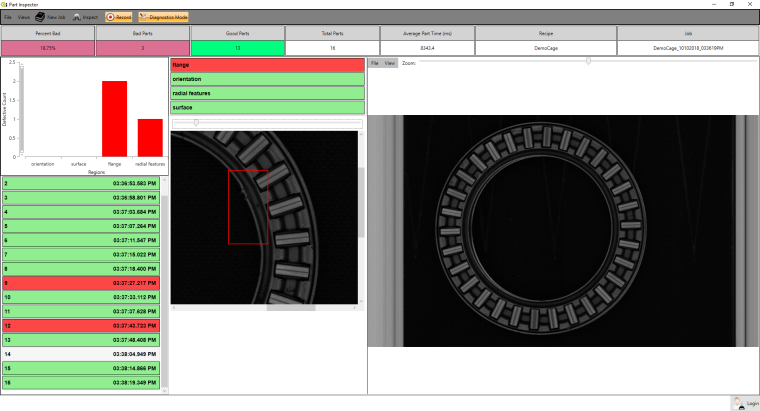
Task: Click the image viewer Zoom slider handle
Action: (588, 62)
